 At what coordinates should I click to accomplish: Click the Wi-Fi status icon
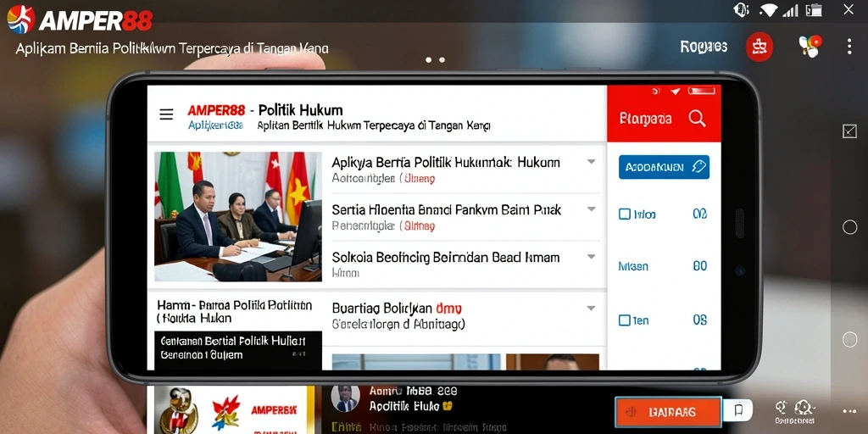point(768,10)
